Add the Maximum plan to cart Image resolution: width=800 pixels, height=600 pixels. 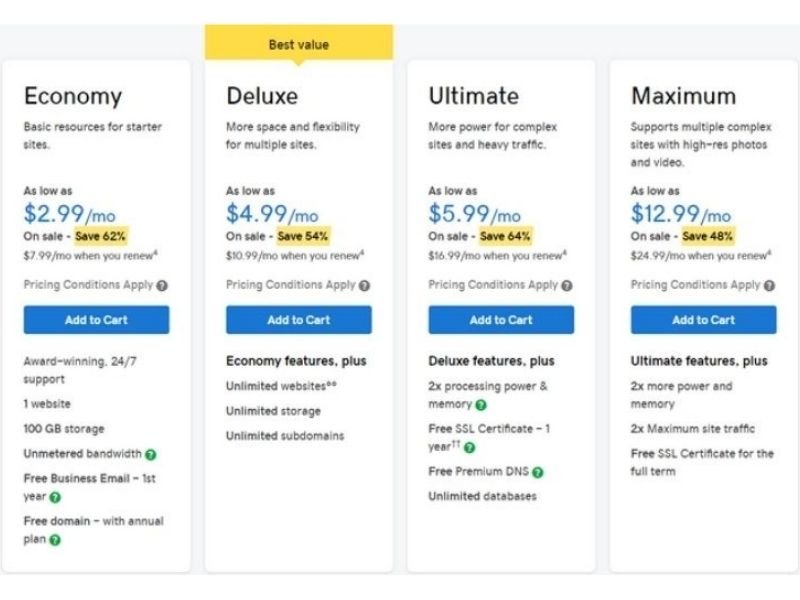[704, 320]
